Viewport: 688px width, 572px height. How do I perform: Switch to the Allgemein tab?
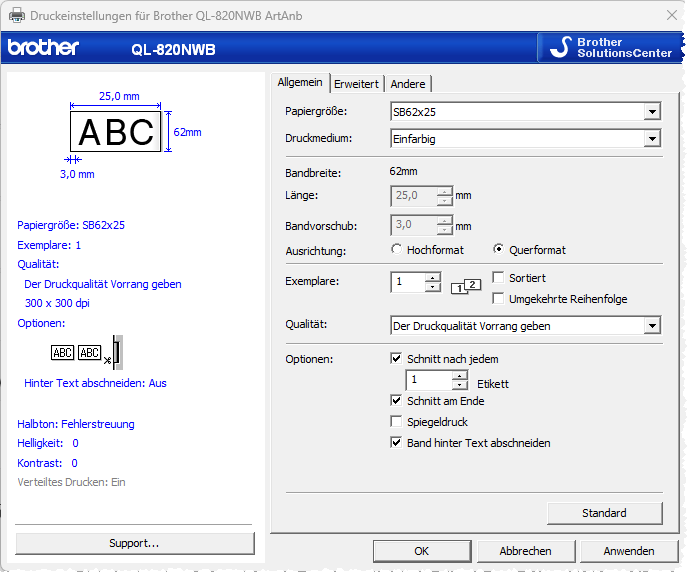tap(300, 82)
